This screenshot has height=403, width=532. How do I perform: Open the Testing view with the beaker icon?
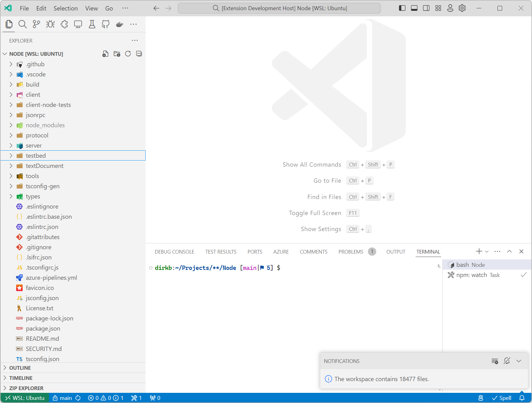pos(91,24)
